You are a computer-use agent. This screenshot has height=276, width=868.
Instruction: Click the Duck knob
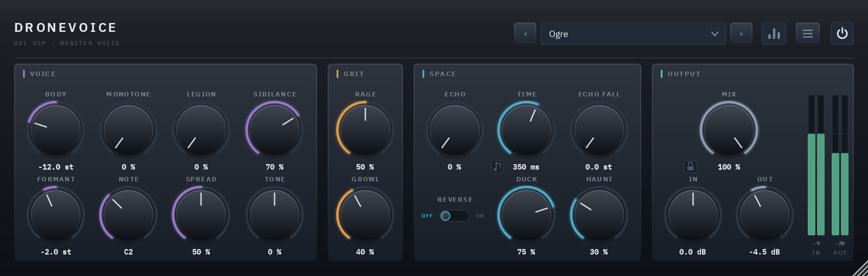click(527, 215)
